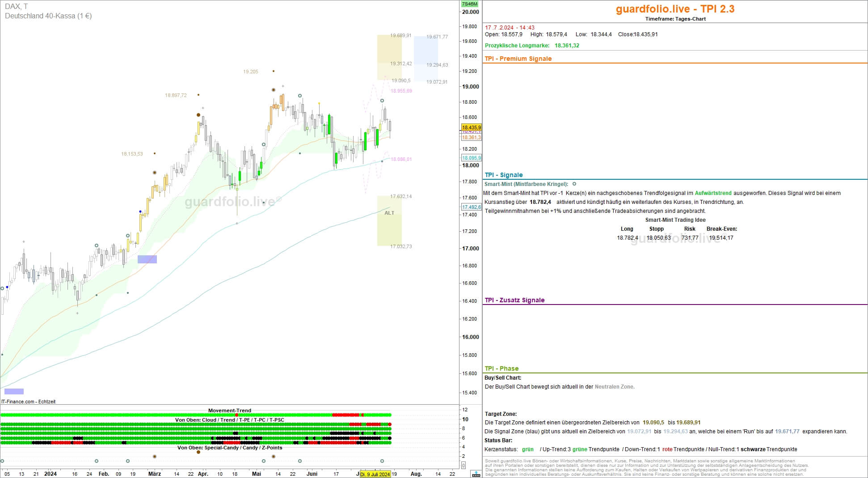This screenshot has height=478, width=868.
Task: Click 'Von Oben: Special-Candy / Candy / Z-Points' label
Action: pyautogui.click(x=230, y=448)
